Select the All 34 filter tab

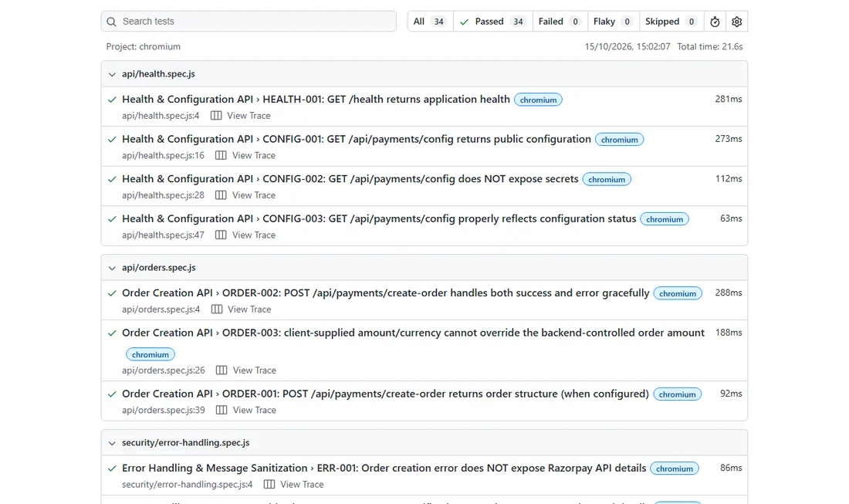click(x=430, y=22)
